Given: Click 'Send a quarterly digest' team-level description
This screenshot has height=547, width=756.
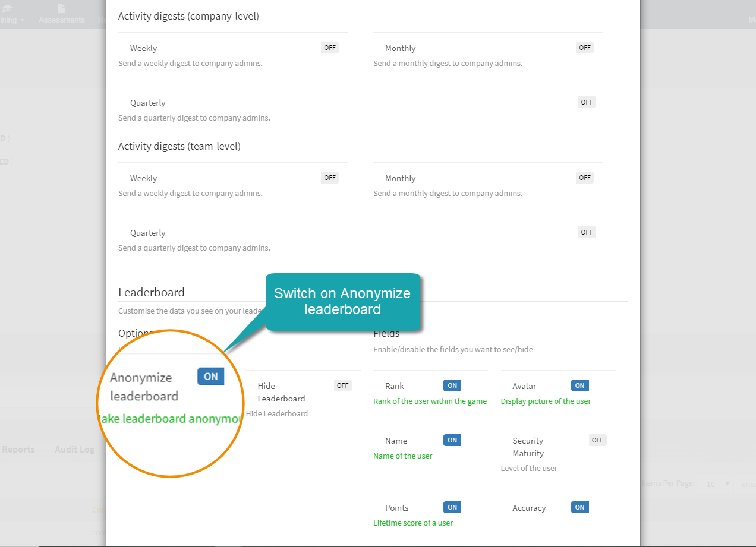Looking at the screenshot, I should (x=194, y=248).
